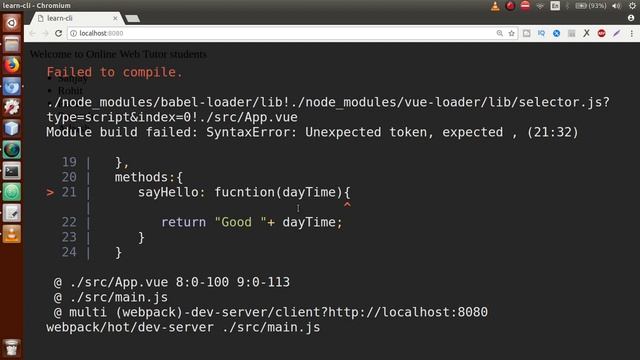Open the green circular dock application
Image resolution: width=640 pixels, height=360 pixels.
point(12,192)
